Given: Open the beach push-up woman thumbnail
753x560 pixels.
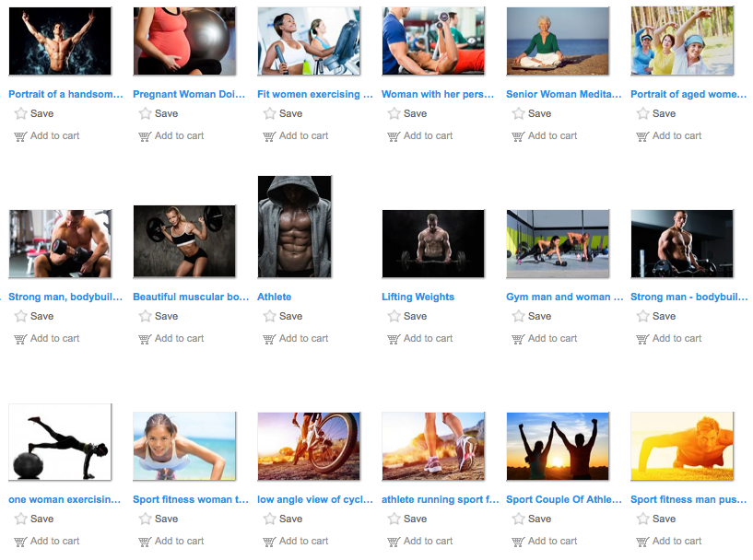Looking at the screenshot, I should (x=184, y=446).
